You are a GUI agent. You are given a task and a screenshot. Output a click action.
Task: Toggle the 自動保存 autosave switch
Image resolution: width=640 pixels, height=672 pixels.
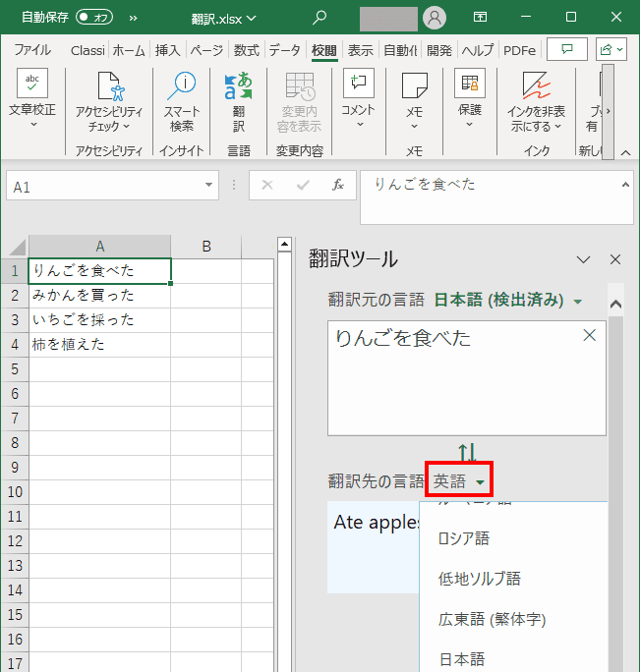pyautogui.click(x=94, y=17)
